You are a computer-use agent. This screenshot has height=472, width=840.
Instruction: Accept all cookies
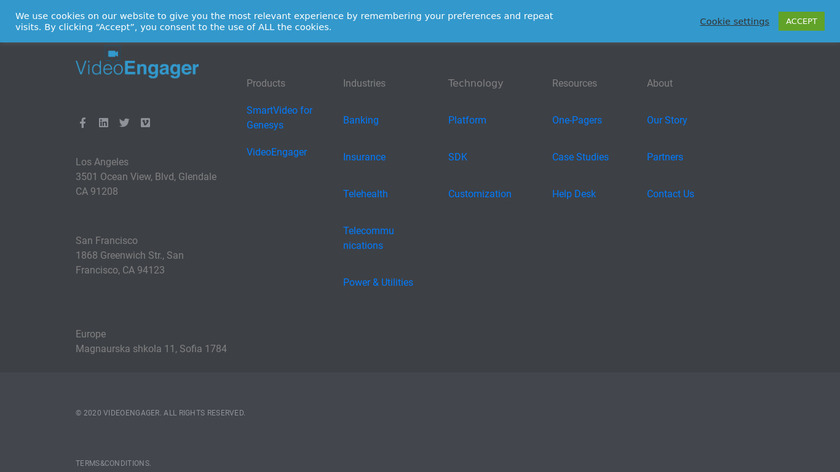[801, 21]
